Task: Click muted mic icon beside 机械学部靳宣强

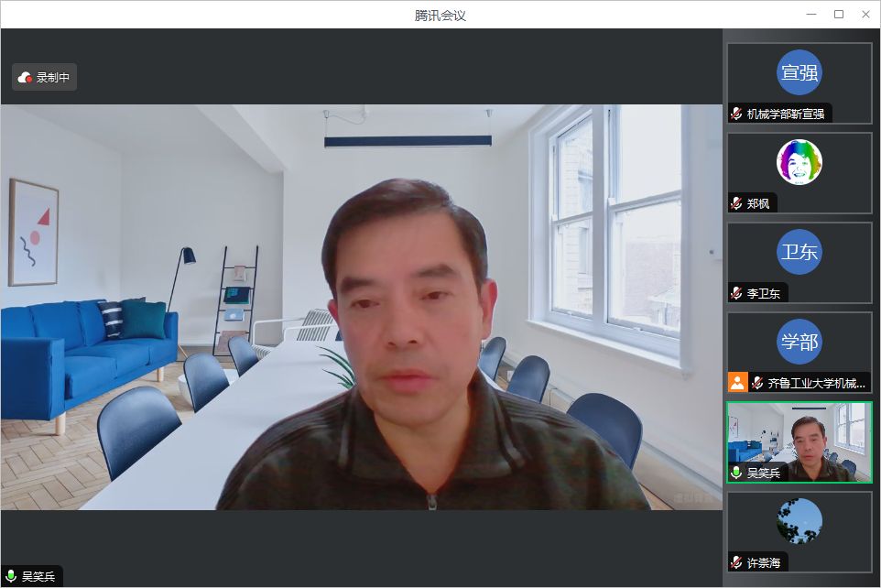Action: tap(736, 114)
